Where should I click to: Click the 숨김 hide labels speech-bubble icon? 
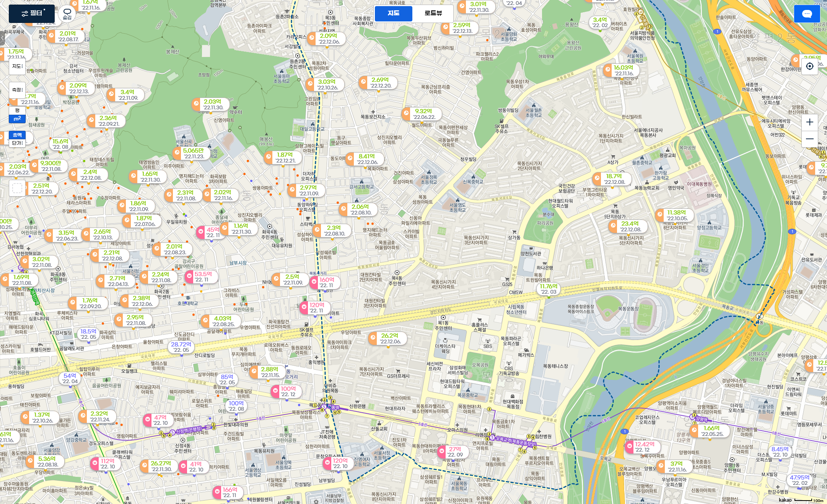pos(67,14)
